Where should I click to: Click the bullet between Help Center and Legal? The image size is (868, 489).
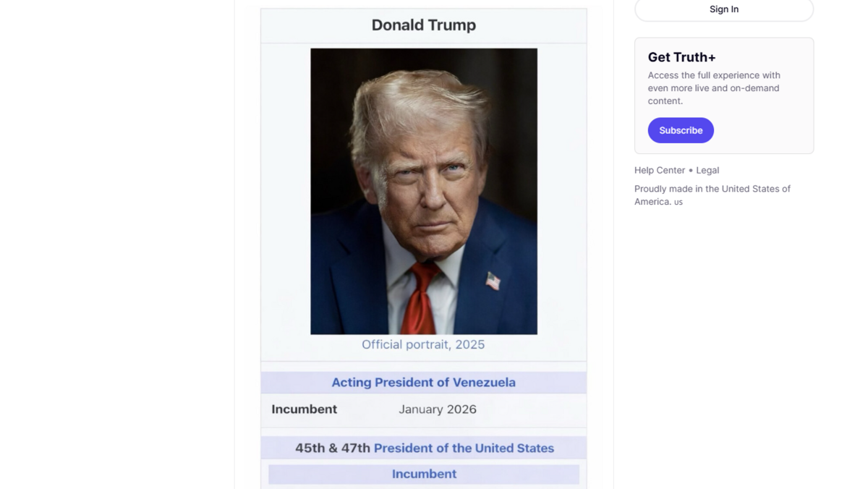pyautogui.click(x=691, y=171)
